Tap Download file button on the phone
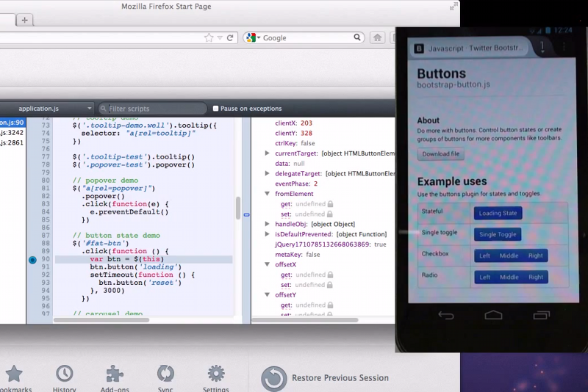Image resolution: width=588 pixels, height=392 pixels. click(x=440, y=154)
